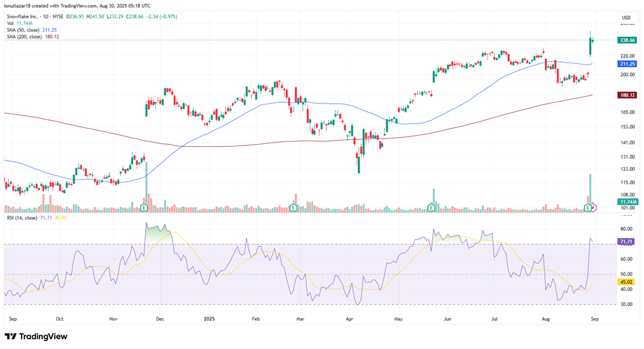Click the purple event marker beside latest earnings
The width and height of the screenshot is (644, 349).
[594, 208]
